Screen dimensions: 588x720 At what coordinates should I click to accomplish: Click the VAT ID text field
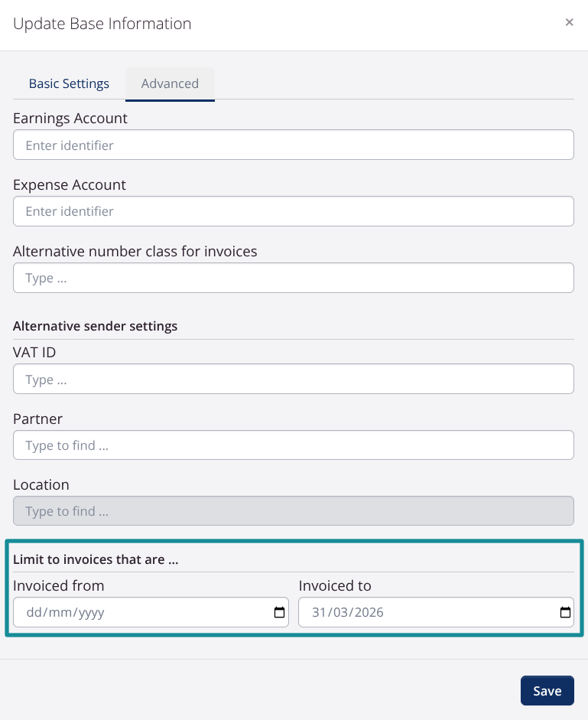coord(293,379)
